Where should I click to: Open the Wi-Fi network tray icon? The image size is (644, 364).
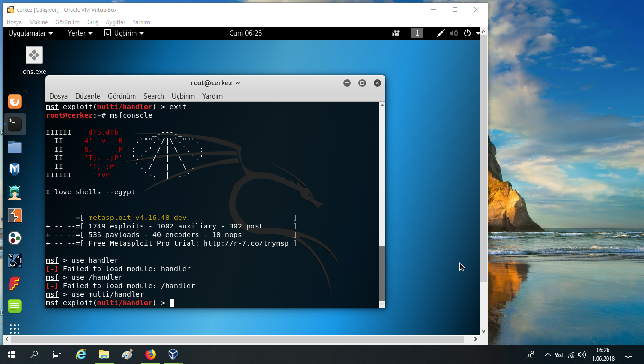(x=571, y=355)
